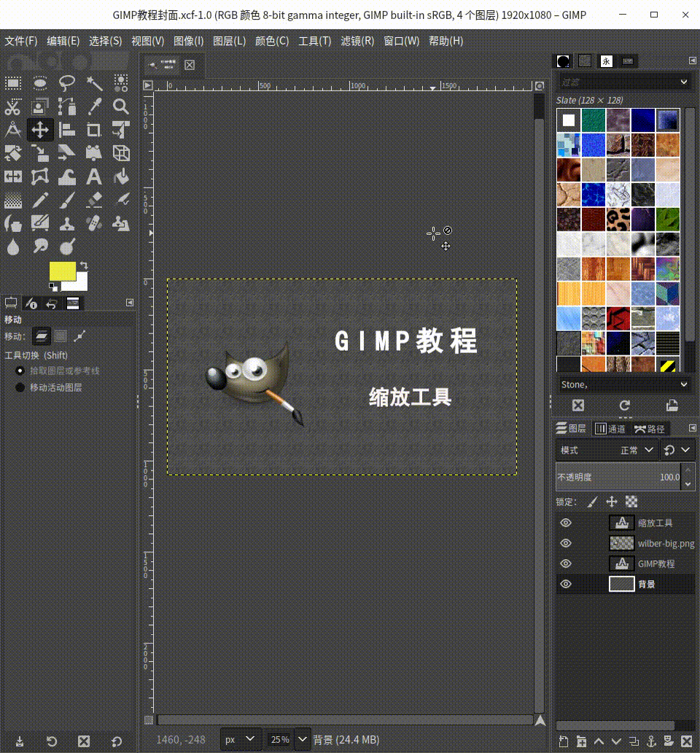
Task: Hide the wilber-big.png layer
Action: pyautogui.click(x=565, y=543)
